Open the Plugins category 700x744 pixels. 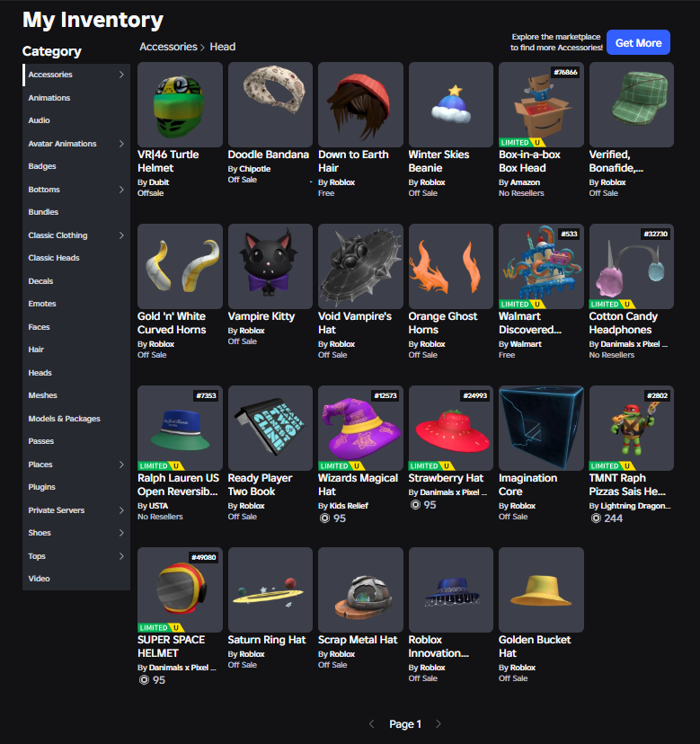tap(76, 487)
